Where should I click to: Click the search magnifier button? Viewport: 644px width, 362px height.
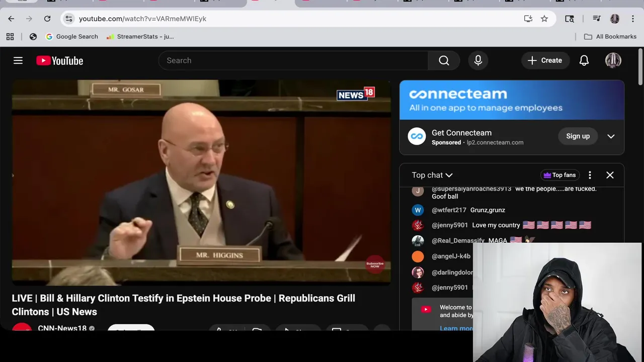point(444,60)
